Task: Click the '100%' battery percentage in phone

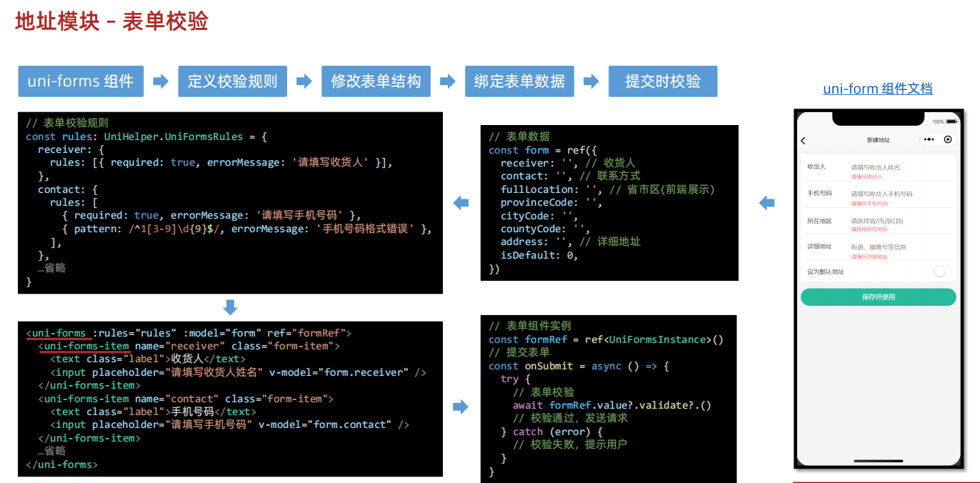Action: pos(938,121)
